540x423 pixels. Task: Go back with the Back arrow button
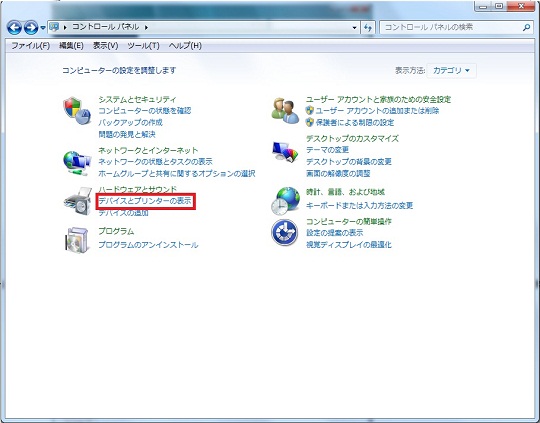point(14,27)
